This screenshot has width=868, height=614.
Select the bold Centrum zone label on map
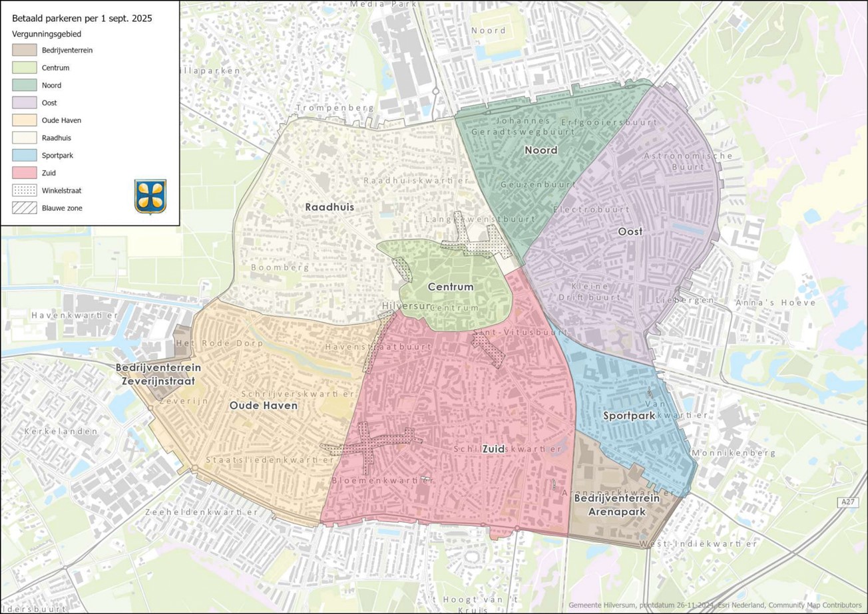tap(450, 287)
